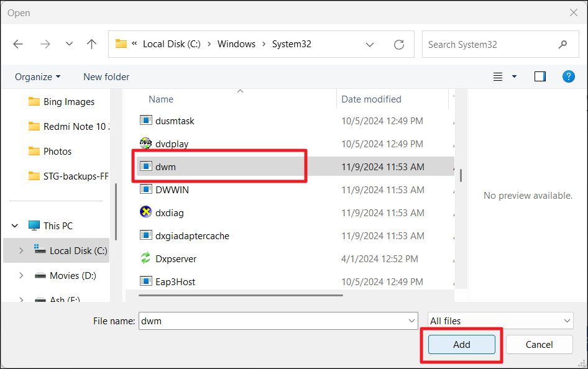The height and width of the screenshot is (369, 588).
Task: Open the Help question mark icon
Action: click(568, 76)
